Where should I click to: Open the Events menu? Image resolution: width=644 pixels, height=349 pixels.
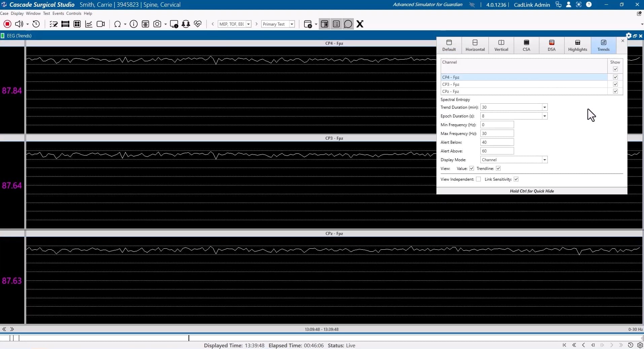(58, 13)
